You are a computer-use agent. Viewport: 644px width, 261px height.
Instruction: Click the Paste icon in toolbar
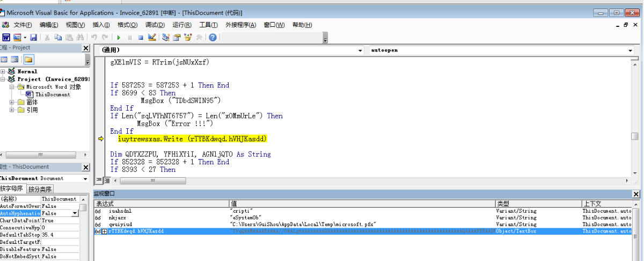[68, 37]
